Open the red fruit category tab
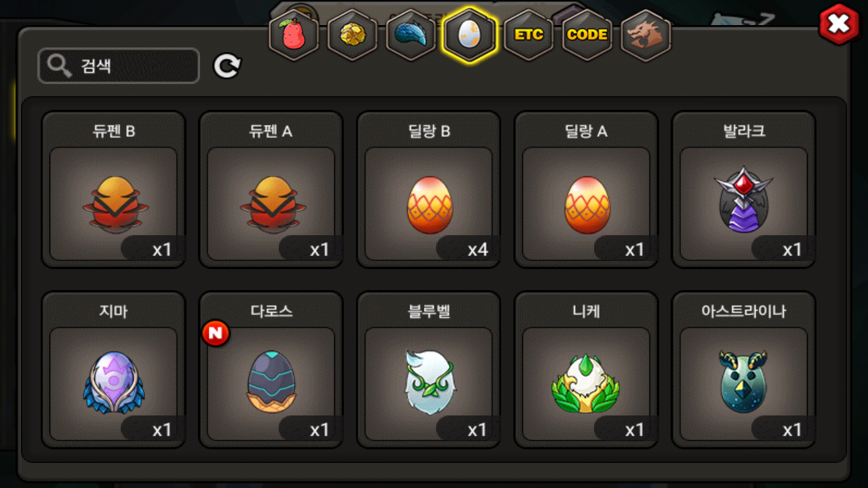Viewport: 868px width, 488px height. (294, 35)
